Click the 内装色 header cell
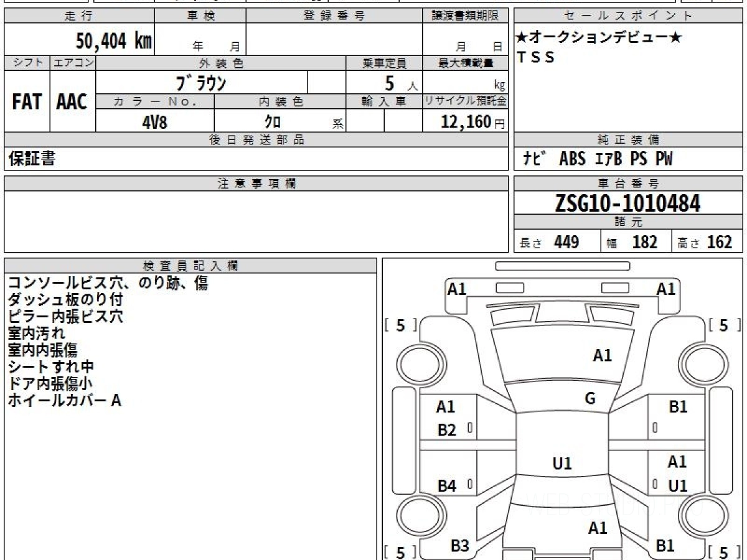The image size is (747, 560). [x=280, y=101]
